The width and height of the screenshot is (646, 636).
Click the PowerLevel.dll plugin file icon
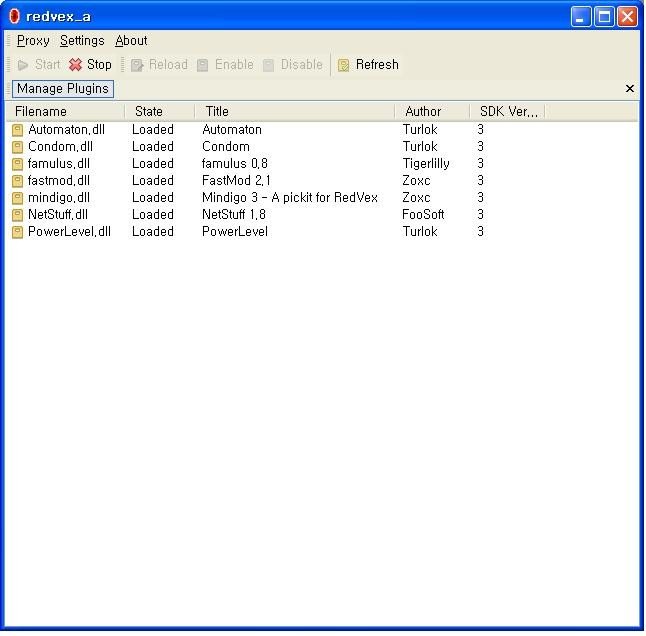pyautogui.click(x=17, y=232)
